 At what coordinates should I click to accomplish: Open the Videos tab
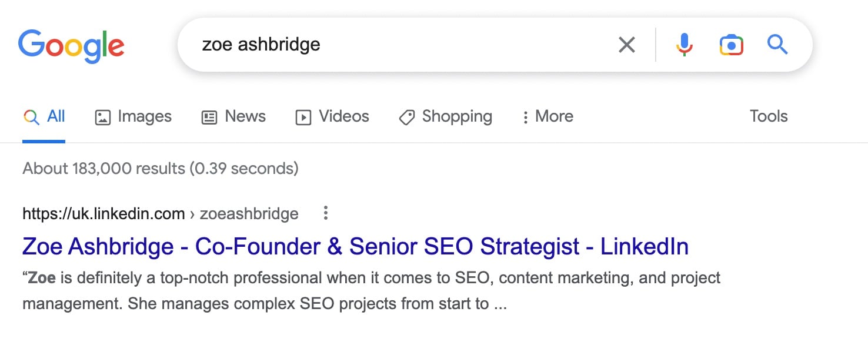332,116
